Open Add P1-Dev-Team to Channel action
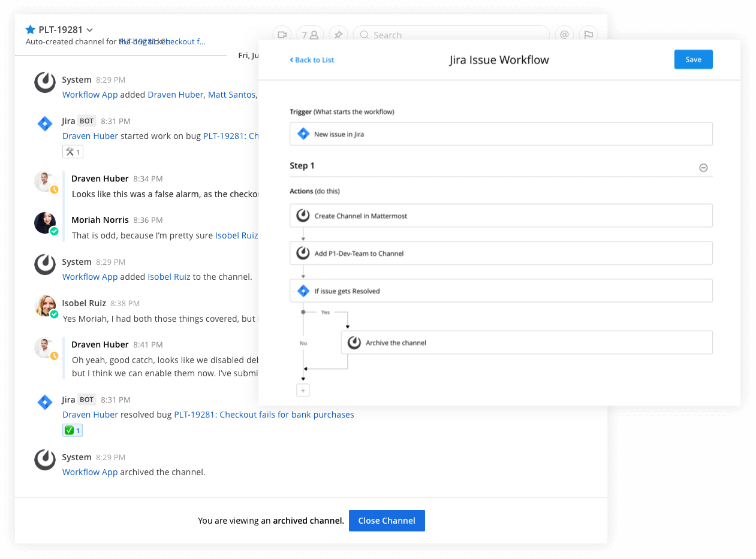 pos(501,253)
